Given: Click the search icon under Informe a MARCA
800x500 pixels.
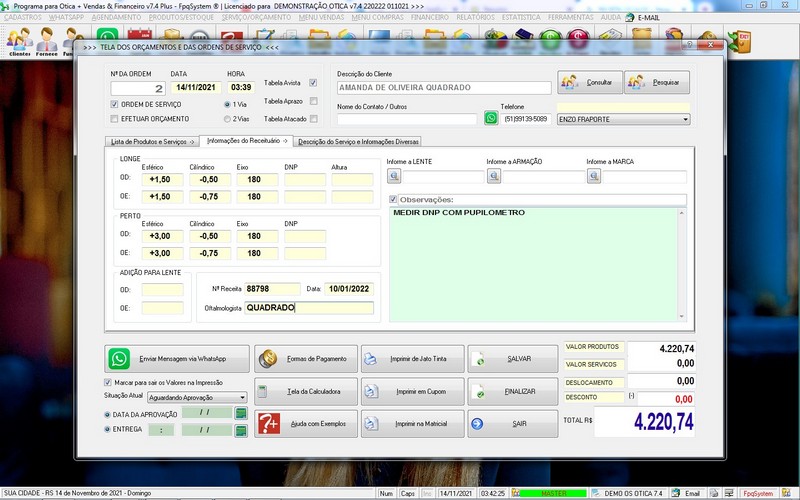Looking at the screenshot, I should [594, 177].
